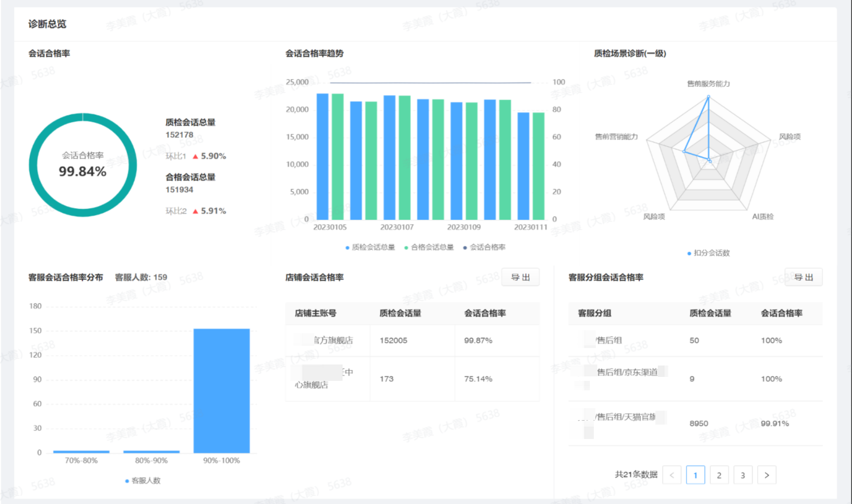The width and height of the screenshot is (852, 504).
Task: Click the 导出 button in 客服分组会话合格率
Action: (x=803, y=277)
